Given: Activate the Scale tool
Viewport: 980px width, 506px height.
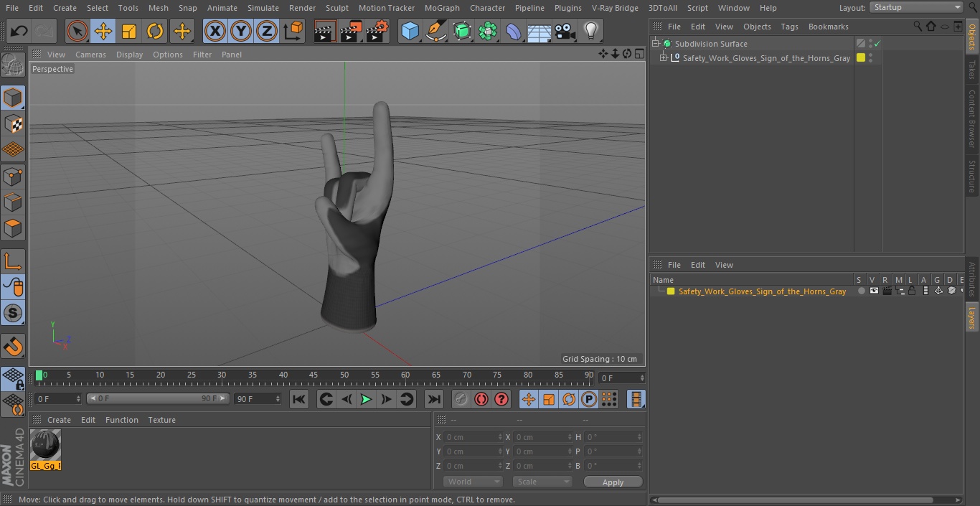Looking at the screenshot, I should click(x=129, y=31).
